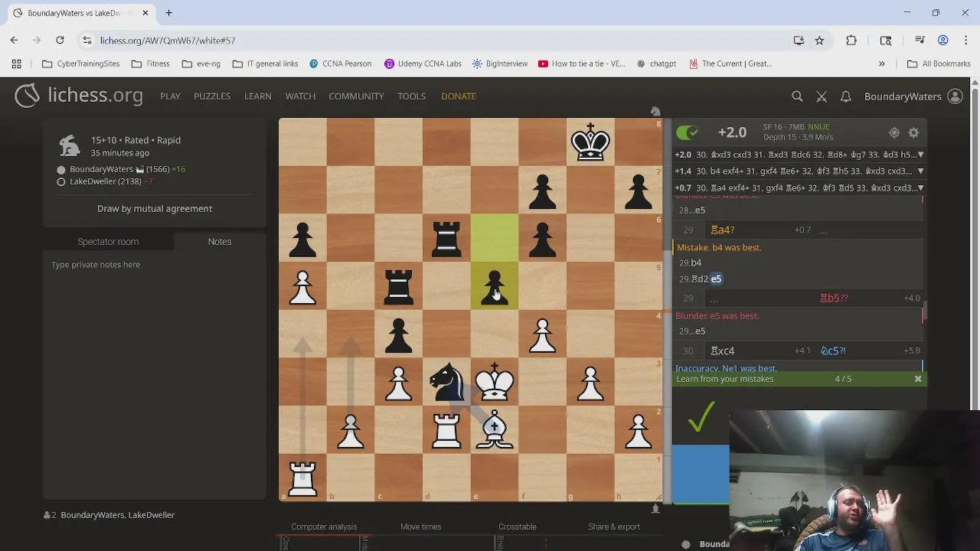Open the Chrome apps grid icon
The height and width of the screenshot is (551, 980).
pyautogui.click(x=16, y=64)
